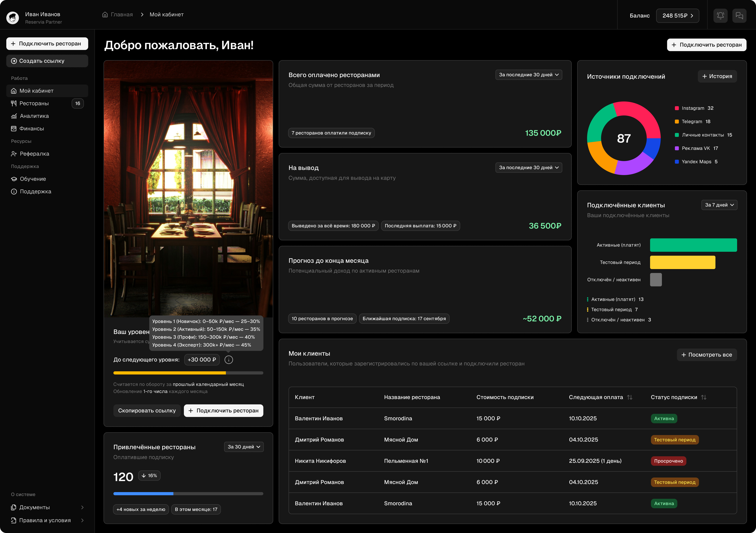Open the chat messages icon
Screen dimensions: 756x533
click(739, 16)
